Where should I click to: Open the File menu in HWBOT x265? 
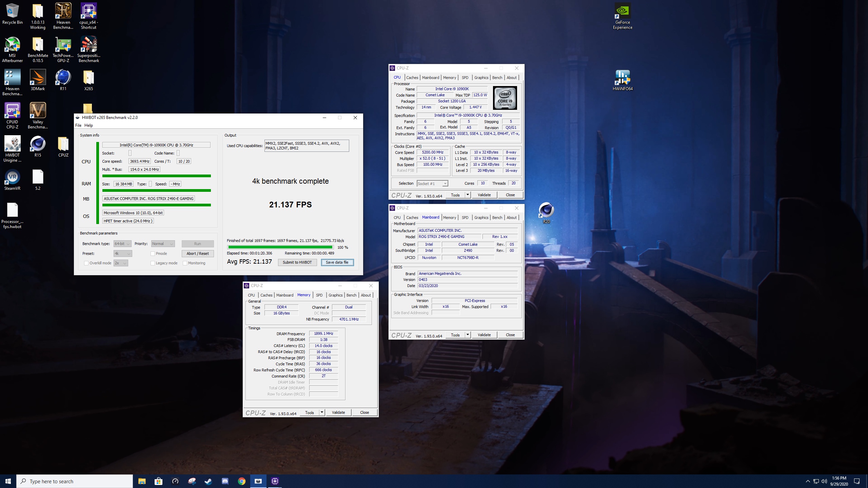click(78, 125)
